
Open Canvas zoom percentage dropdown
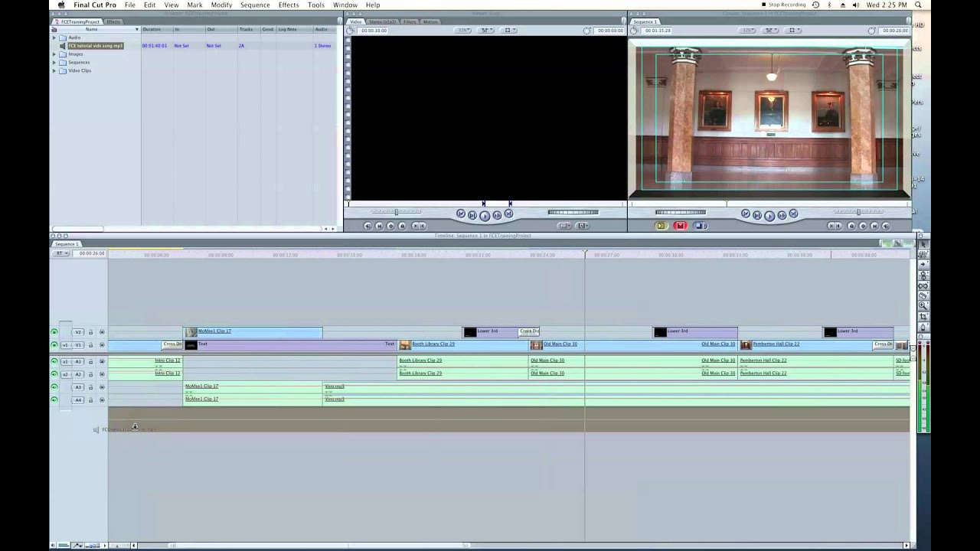point(749,31)
